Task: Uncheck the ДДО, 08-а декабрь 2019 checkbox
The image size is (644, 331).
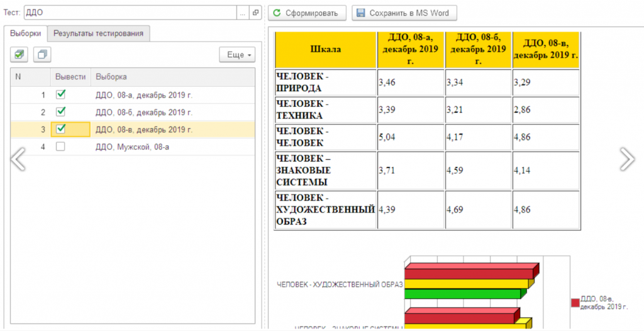Action: click(61, 94)
